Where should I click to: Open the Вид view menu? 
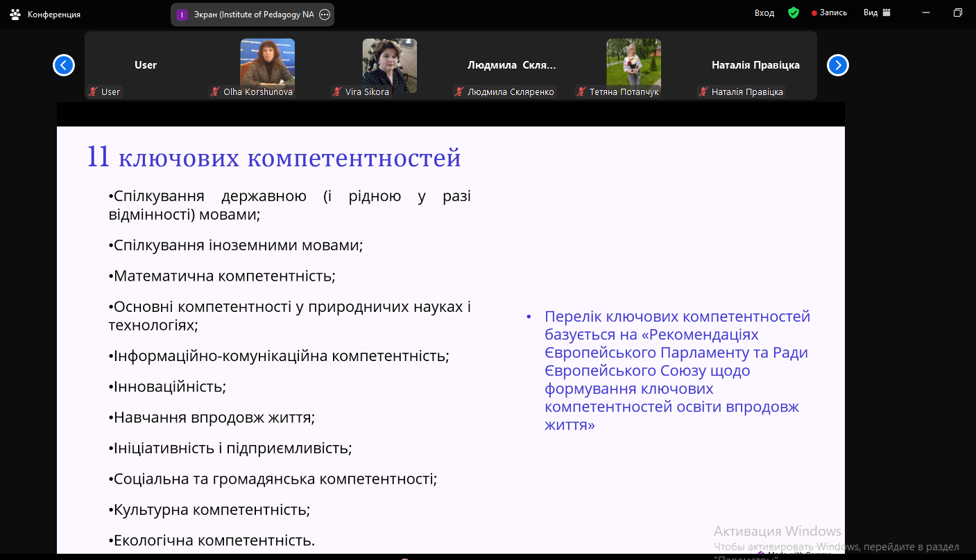click(877, 12)
